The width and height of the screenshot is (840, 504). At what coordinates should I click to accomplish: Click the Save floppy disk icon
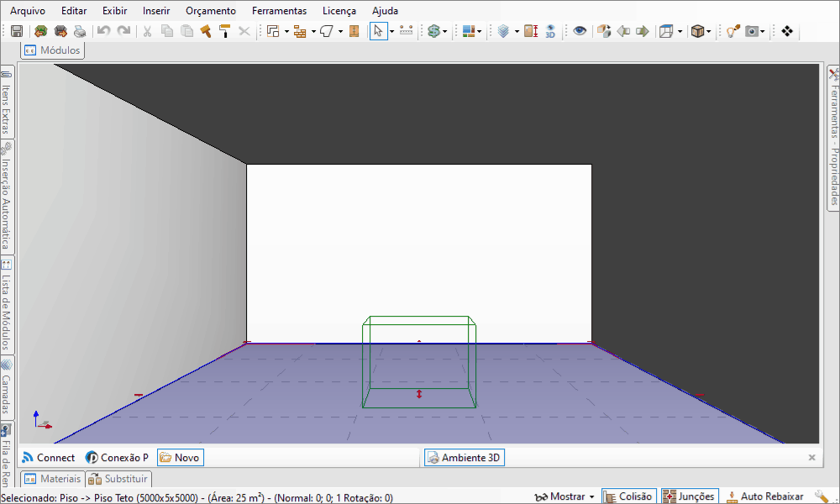coord(17,31)
